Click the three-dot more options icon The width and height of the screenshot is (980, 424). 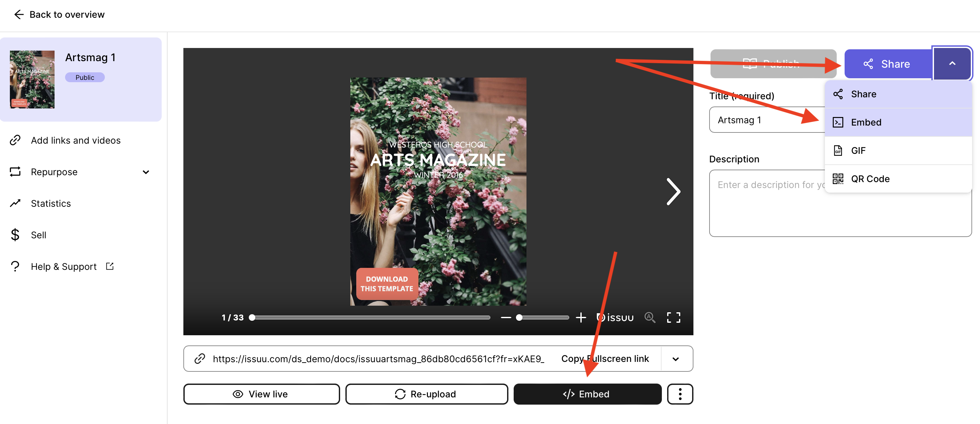click(681, 394)
